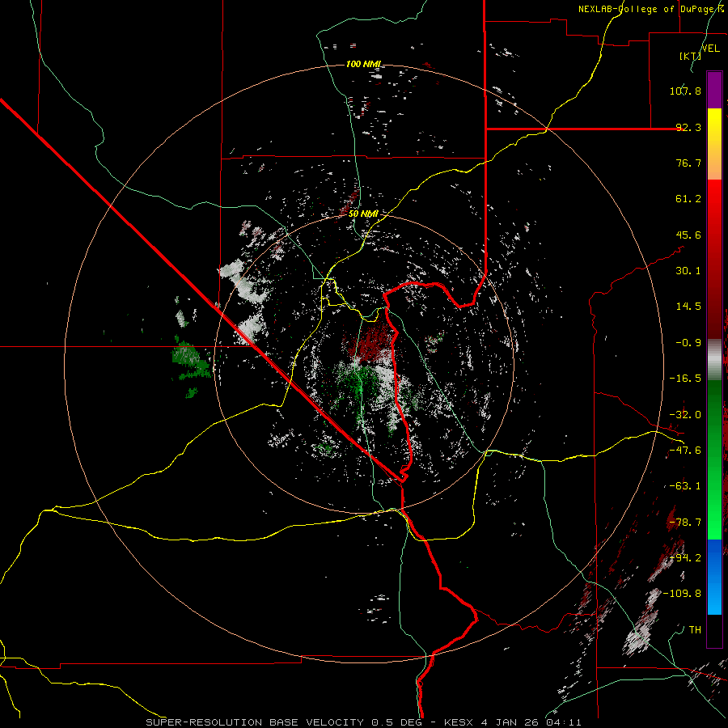Click the -47.6 velocity scale value

click(685, 451)
